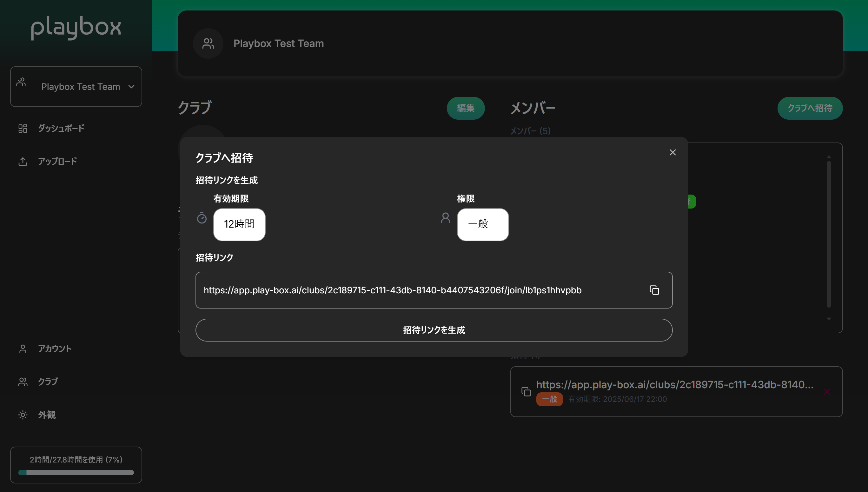This screenshot has width=868, height=492.
Task: Copy the existing invite link below members
Action: click(x=526, y=392)
